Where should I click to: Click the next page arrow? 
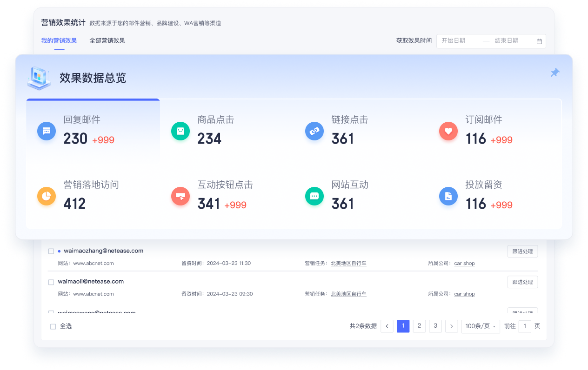[451, 326]
